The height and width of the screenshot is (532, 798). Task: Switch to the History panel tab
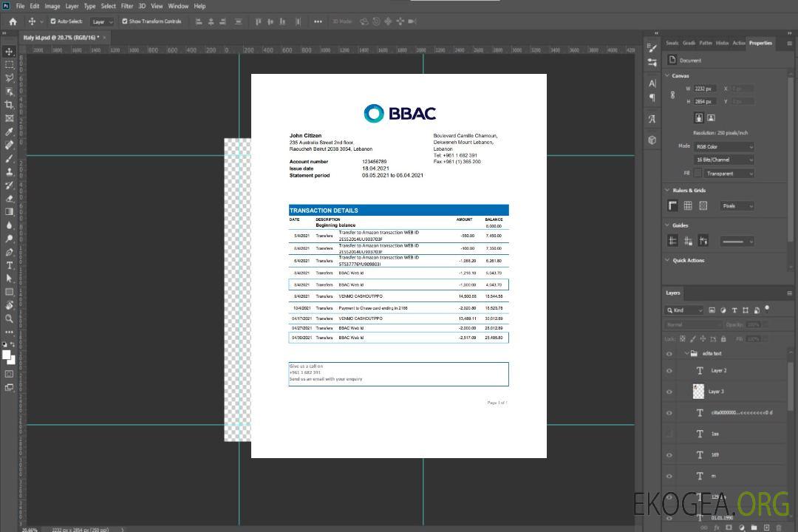point(722,44)
